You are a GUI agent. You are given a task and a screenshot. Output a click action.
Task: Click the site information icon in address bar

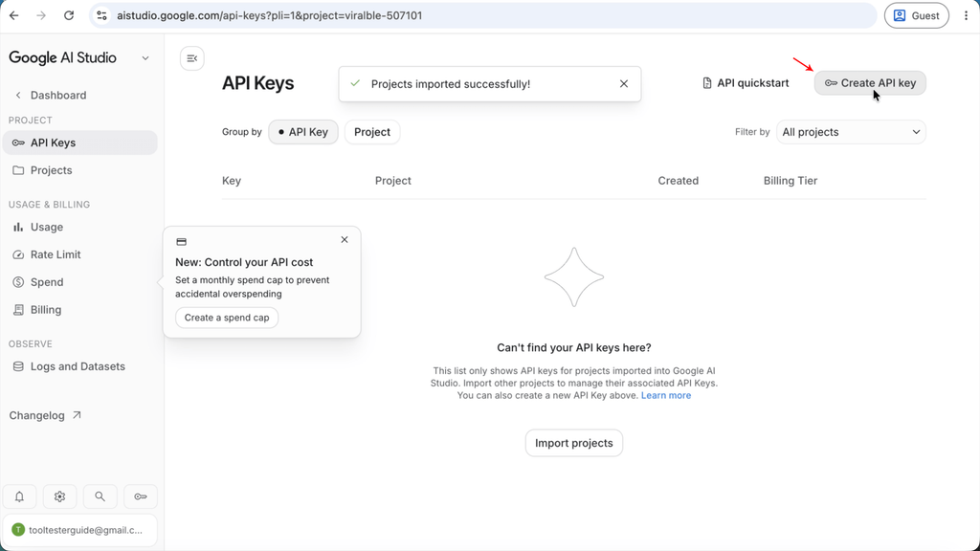coord(101,15)
